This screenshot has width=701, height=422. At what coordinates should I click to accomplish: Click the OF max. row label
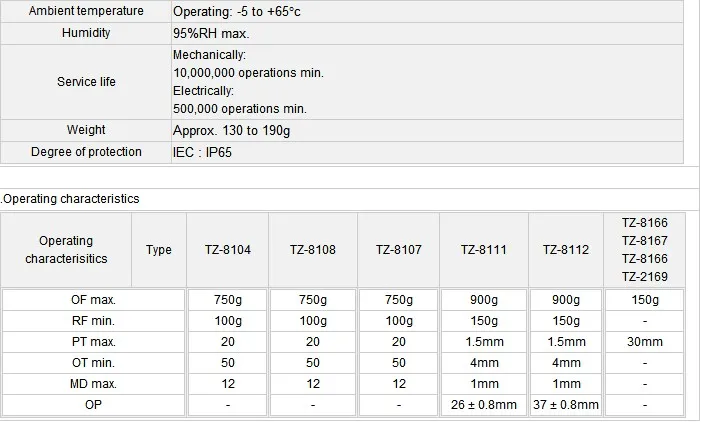point(93,300)
